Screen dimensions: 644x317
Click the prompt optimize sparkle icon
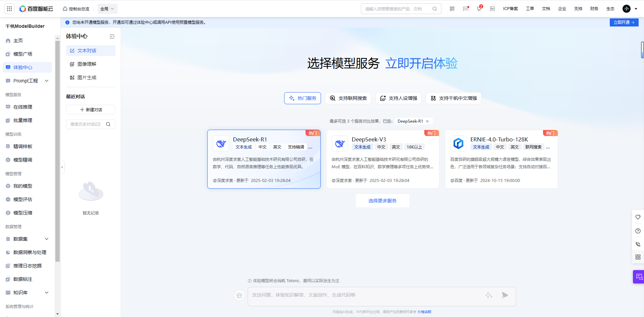point(489,295)
